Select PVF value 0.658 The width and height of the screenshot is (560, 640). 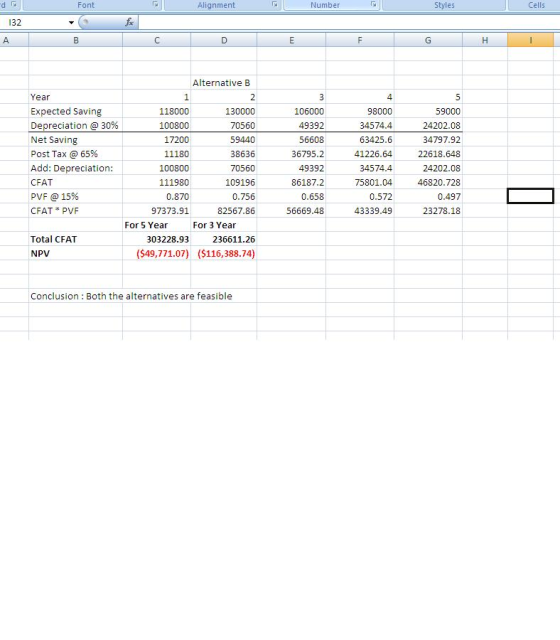pyautogui.click(x=291, y=197)
